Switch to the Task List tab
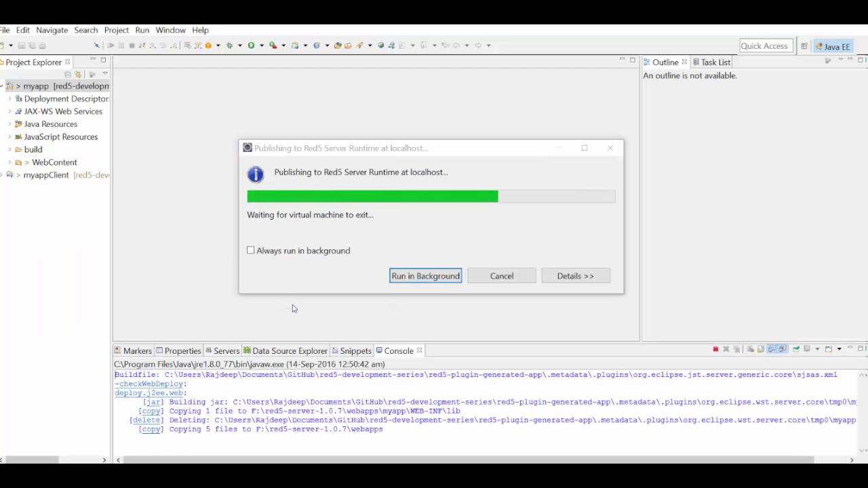868x488 pixels. point(711,62)
